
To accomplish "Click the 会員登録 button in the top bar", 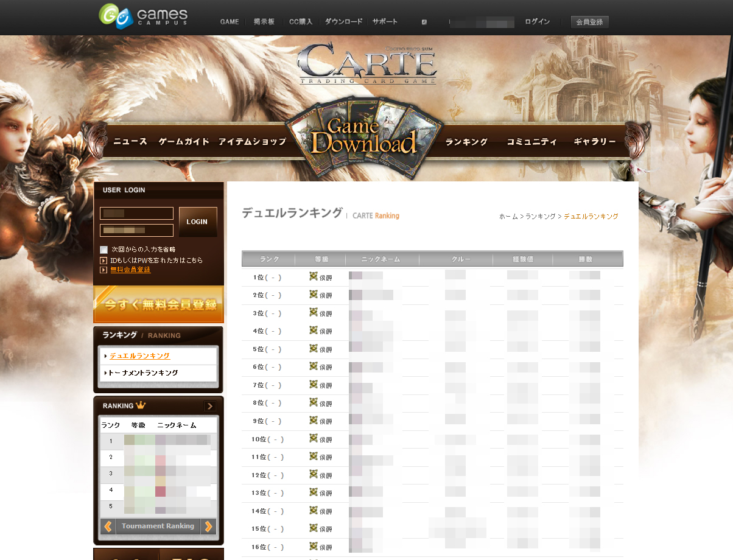I will point(589,22).
